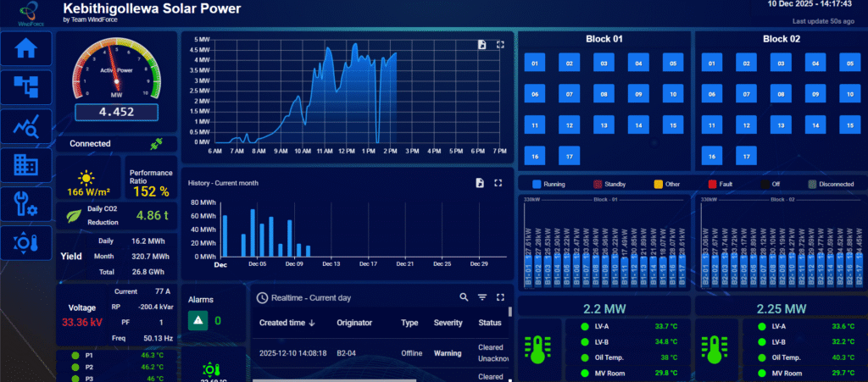Sort alarms by the Severity column header
This screenshot has height=382, width=868.
coord(448,323)
